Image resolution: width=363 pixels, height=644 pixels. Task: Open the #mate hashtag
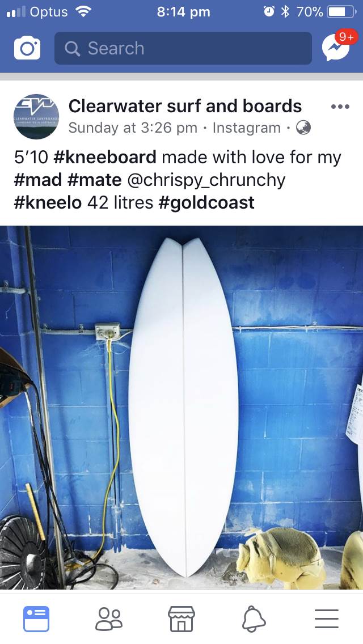click(95, 180)
